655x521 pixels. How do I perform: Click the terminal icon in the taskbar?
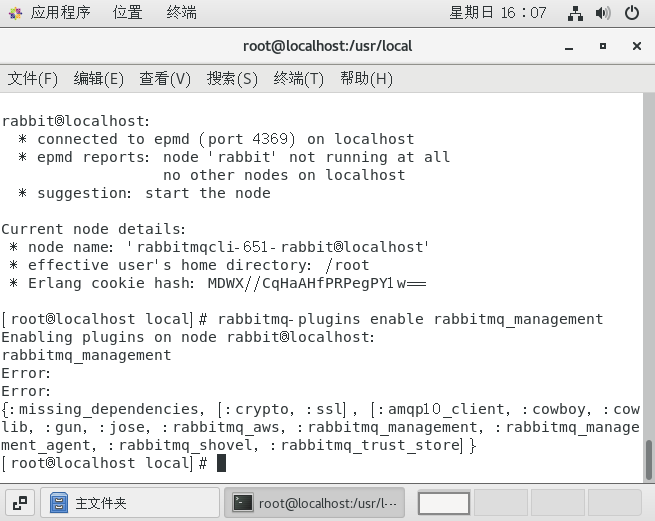pyautogui.click(x=243, y=503)
